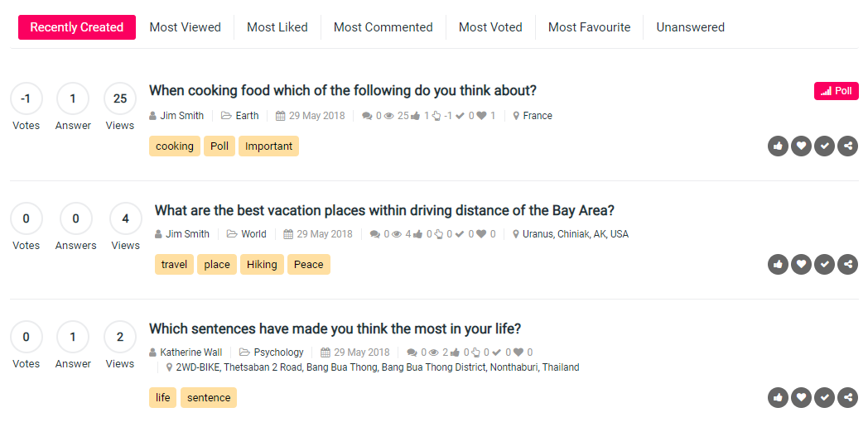Viewport: 868px width, 422px height.
Task: Open the Most Commented tab
Action: pyautogui.click(x=383, y=27)
